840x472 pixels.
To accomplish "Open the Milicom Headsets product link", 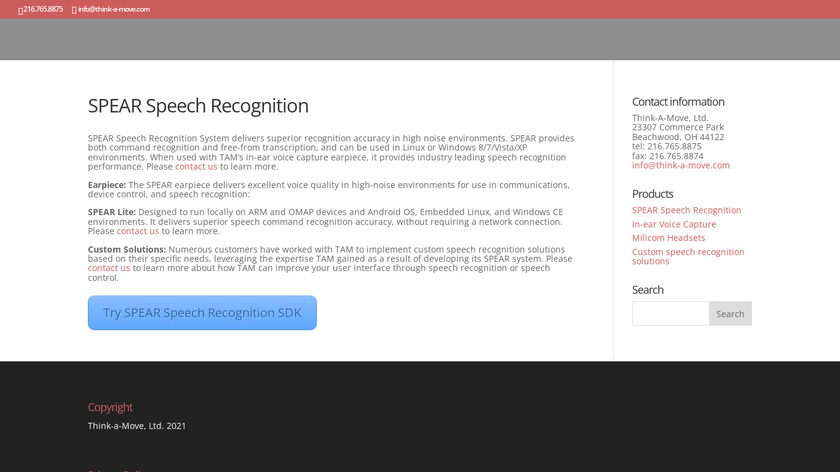I will [x=668, y=238].
